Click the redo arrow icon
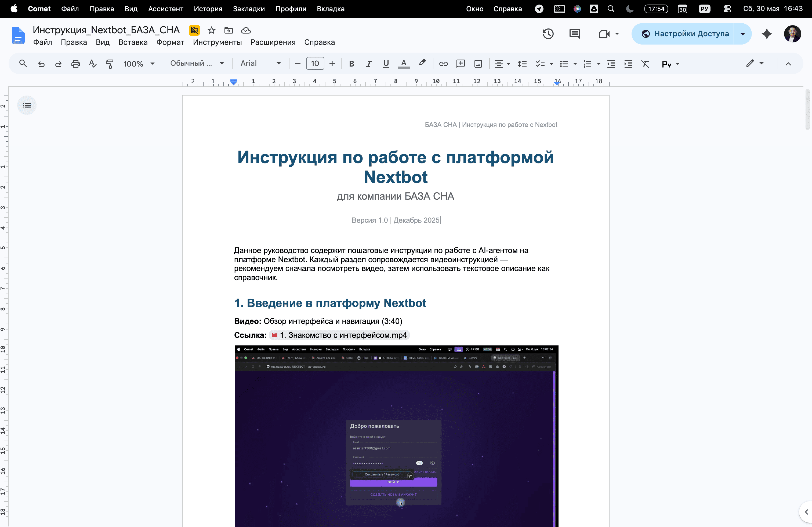Viewport: 812px width, 527px height. coord(58,64)
